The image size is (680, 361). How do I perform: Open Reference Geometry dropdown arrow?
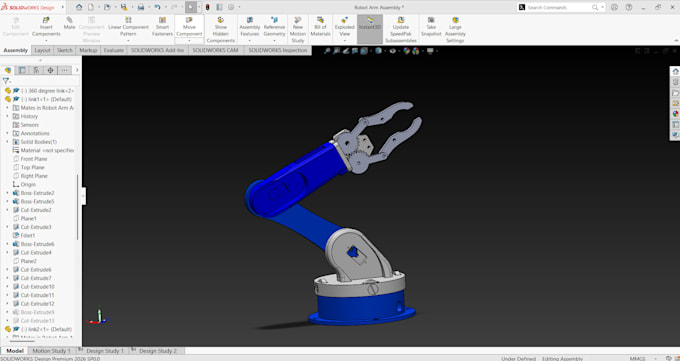click(275, 41)
